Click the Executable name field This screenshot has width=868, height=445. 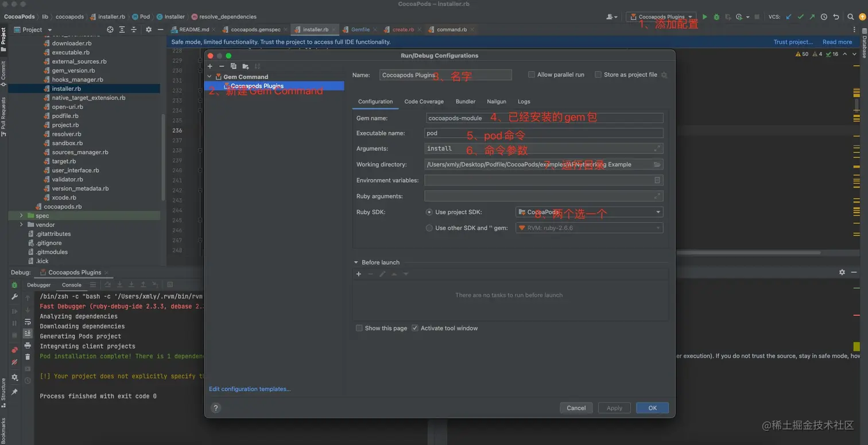pyautogui.click(x=544, y=133)
